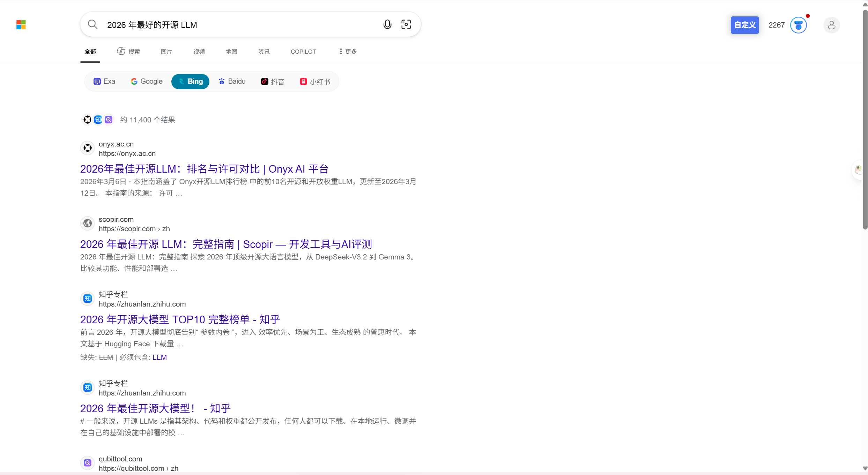The image size is (868, 475).
Task: Open 开源大模型 TOP10 完整榜单 result
Action: click(x=180, y=320)
